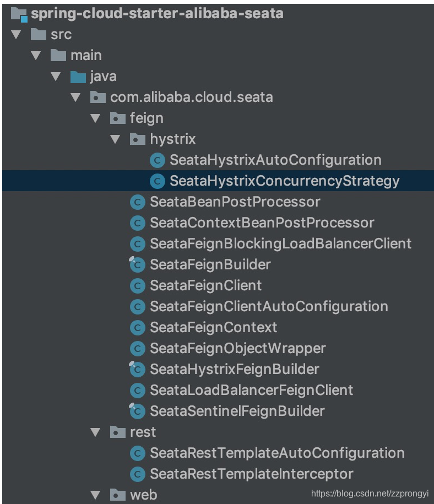Collapse the src folder
The image size is (434, 504).
pyautogui.click(x=17, y=35)
